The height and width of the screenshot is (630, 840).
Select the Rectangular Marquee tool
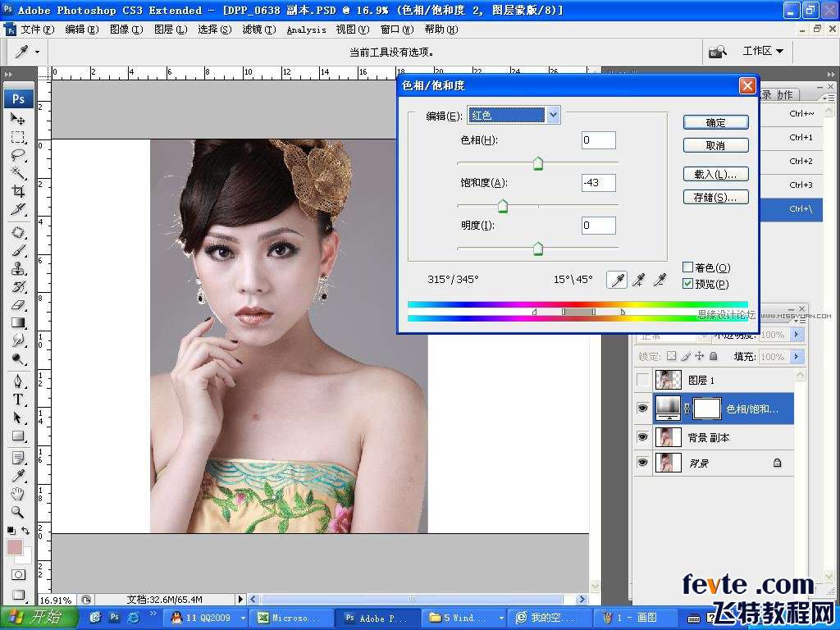pyautogui.click(x=18, y=137)
